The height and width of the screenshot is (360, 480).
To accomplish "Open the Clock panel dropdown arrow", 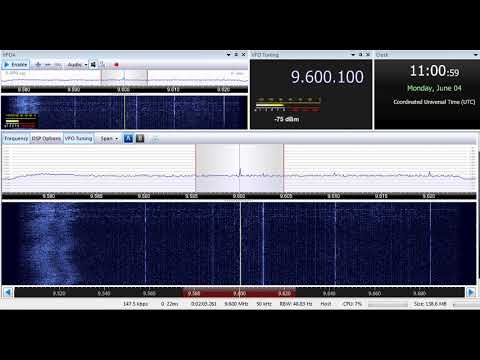I will tap(476, 54).
